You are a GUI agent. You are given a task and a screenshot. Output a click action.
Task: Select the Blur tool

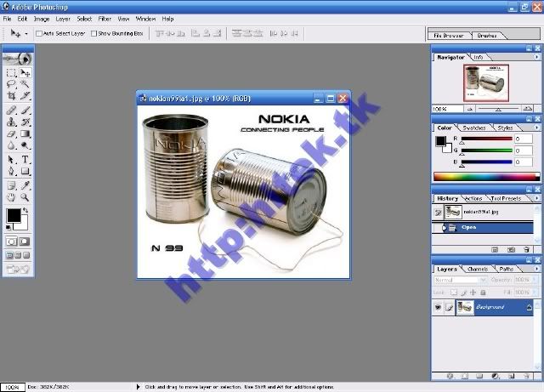pyautogui.click(x=11, y=145)
